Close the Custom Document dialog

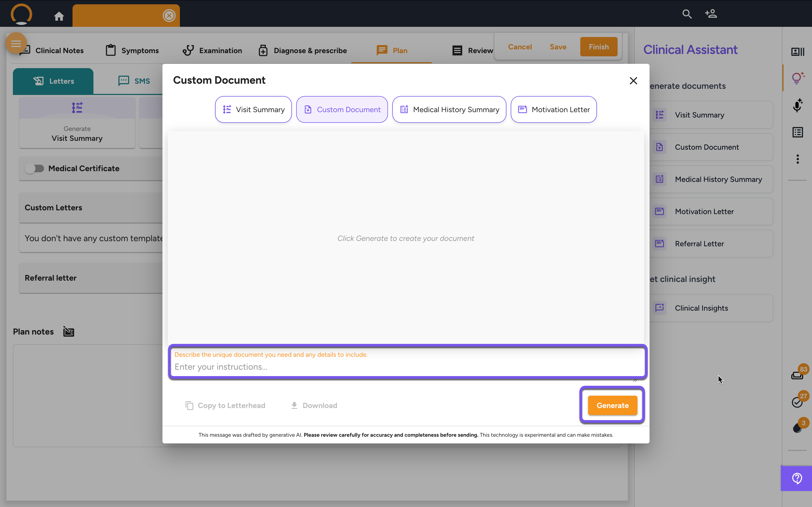(x=633, y=81)
